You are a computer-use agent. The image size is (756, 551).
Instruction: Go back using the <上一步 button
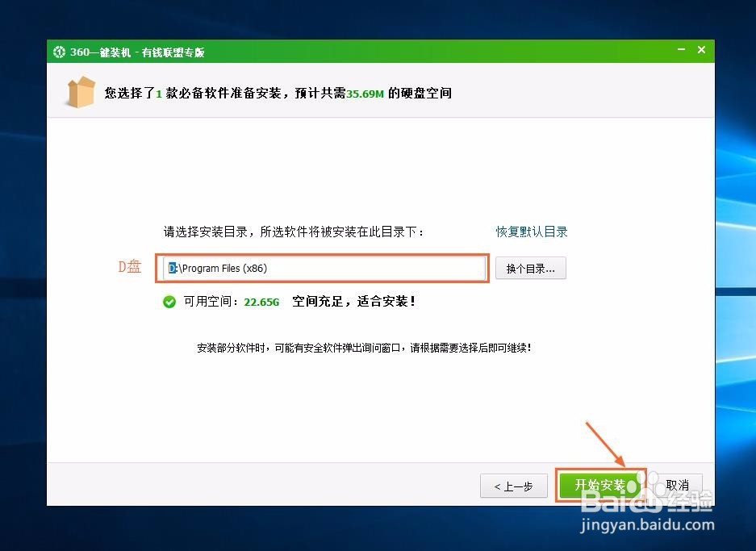(x=513, y=485)
